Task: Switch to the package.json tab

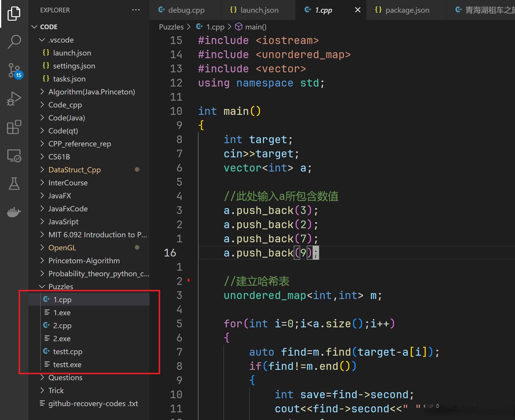Action: [x=406, y=10]
